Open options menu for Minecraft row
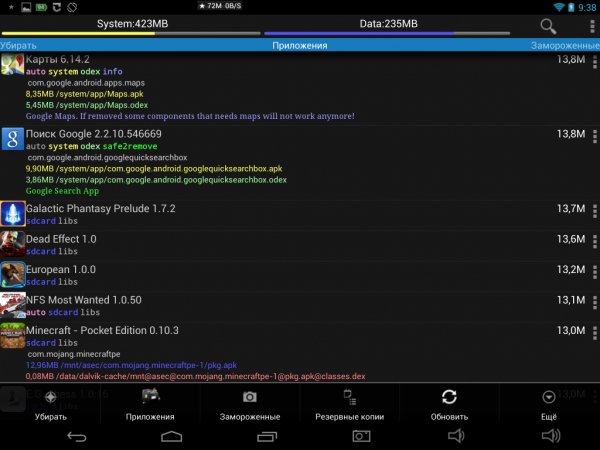 point(594,333)
